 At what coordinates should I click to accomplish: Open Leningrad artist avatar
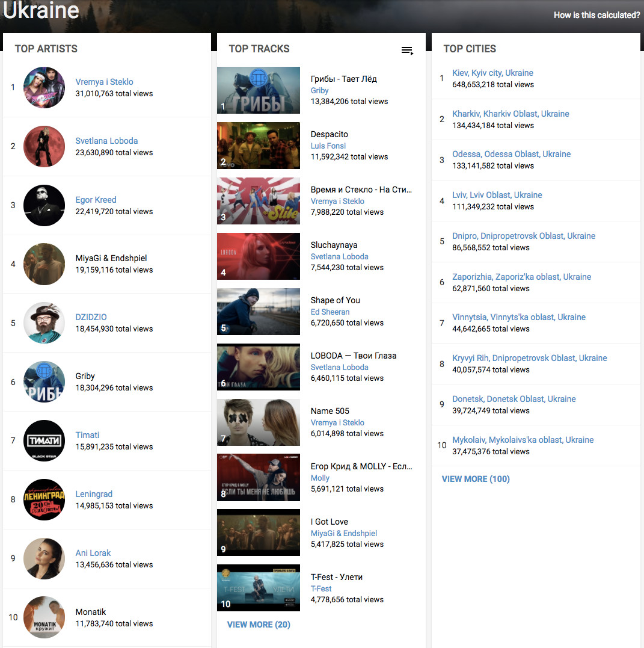point(44,499)
